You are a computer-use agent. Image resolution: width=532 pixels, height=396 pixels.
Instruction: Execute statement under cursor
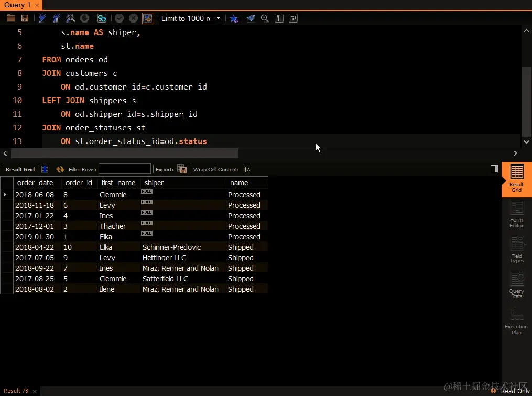[x=56, y=18]
